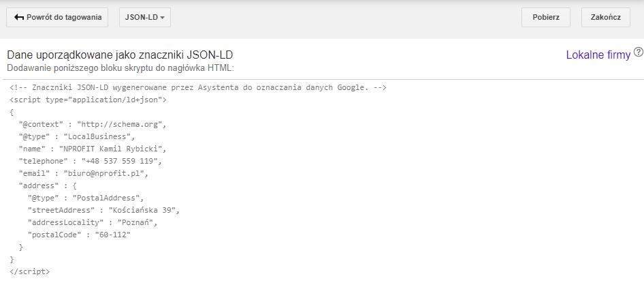Expand the JSON-LD format dropdown
Screen dimensions: 644x283
(144, 18)
